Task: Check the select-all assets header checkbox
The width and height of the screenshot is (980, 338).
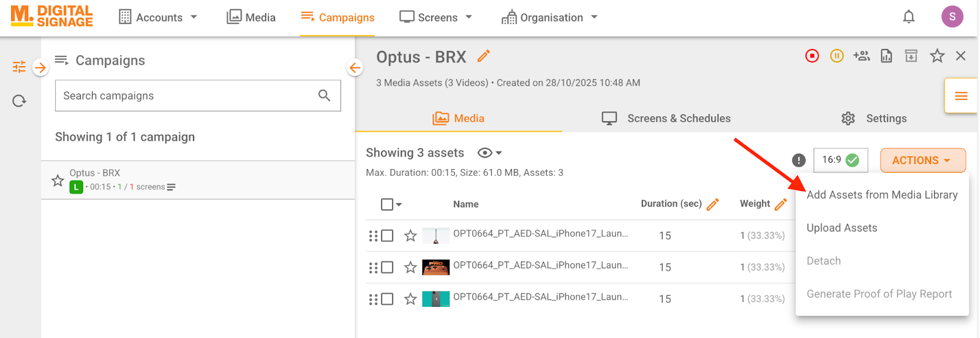Action: (x=387, y=205)
